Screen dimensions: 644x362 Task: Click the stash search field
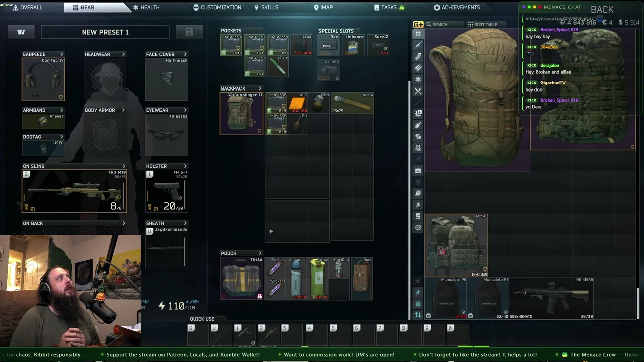[444, 24]
